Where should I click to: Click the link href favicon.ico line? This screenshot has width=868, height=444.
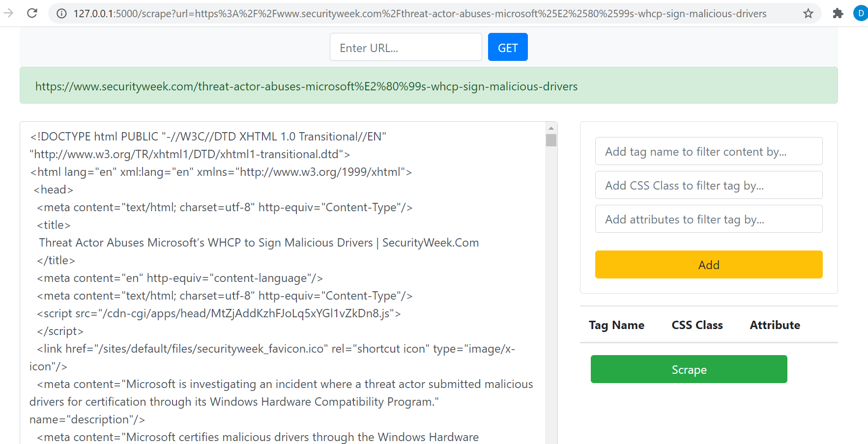coord(276,349)
